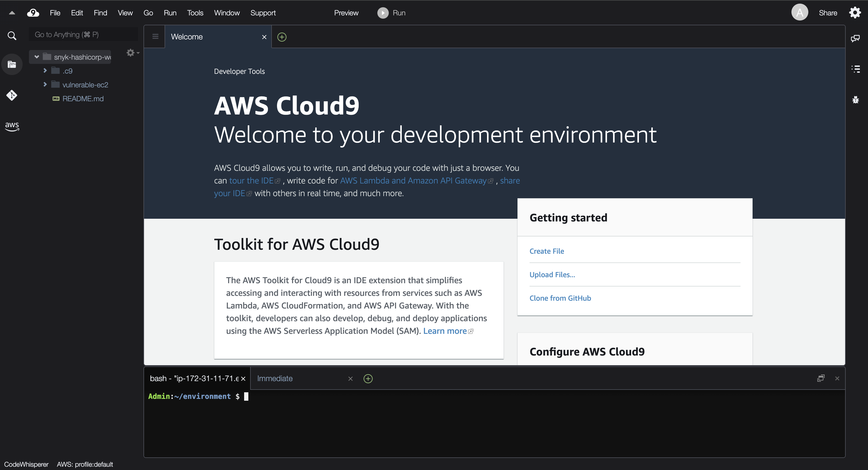Open the Window menu

pos(227,13)
